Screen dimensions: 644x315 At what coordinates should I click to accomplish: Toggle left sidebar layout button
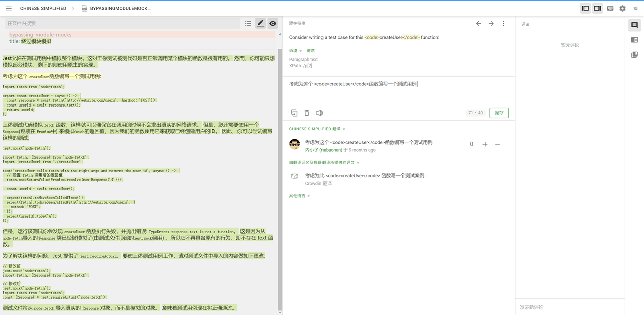tap(585, 8)
